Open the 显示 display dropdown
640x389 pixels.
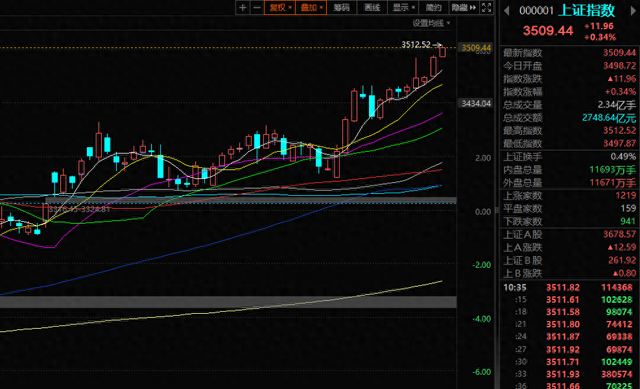(403, 7)
